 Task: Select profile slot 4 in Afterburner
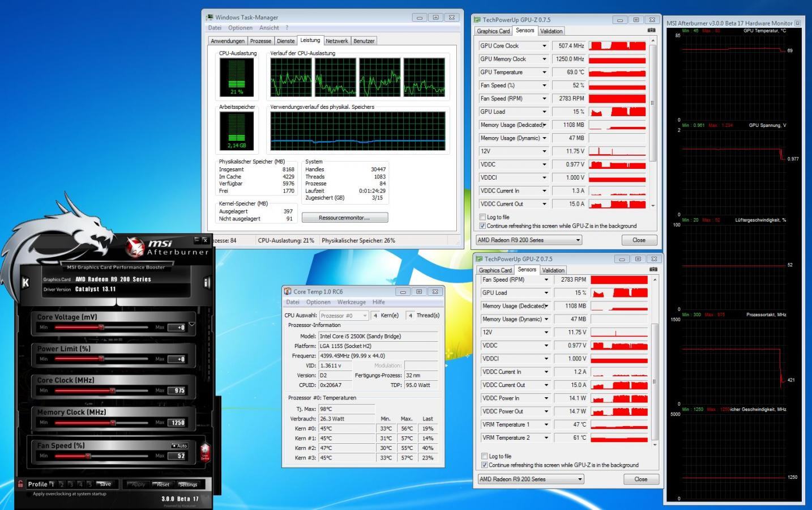click(x=80, y=484)
